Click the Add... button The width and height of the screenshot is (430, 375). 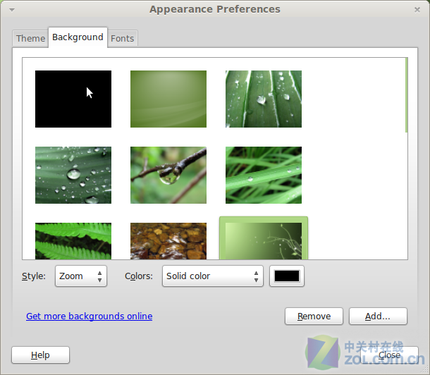pos(378,316)
